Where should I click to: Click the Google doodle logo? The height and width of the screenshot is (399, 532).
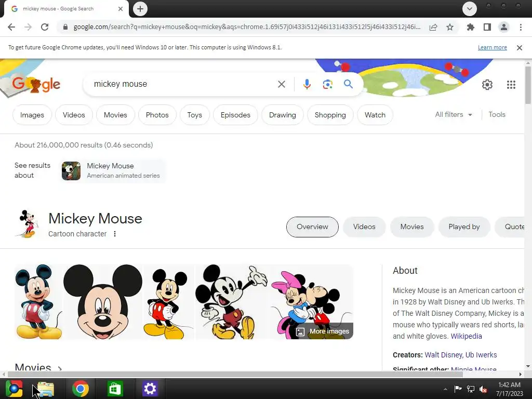pos(36,84)
